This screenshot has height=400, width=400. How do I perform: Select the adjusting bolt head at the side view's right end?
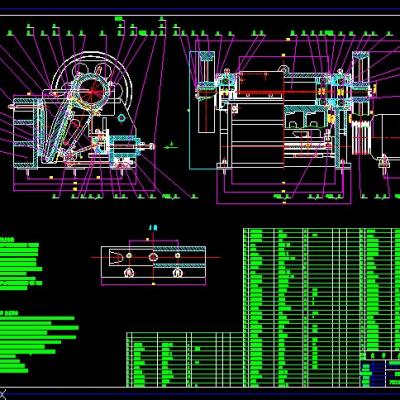[x=151, y=146]
